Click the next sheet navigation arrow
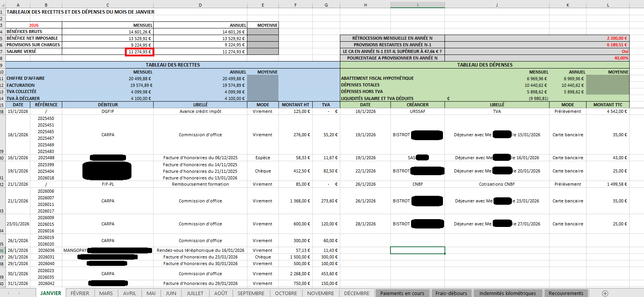The height and width of the screenshot is (297, 644). (x=19, y=293)
